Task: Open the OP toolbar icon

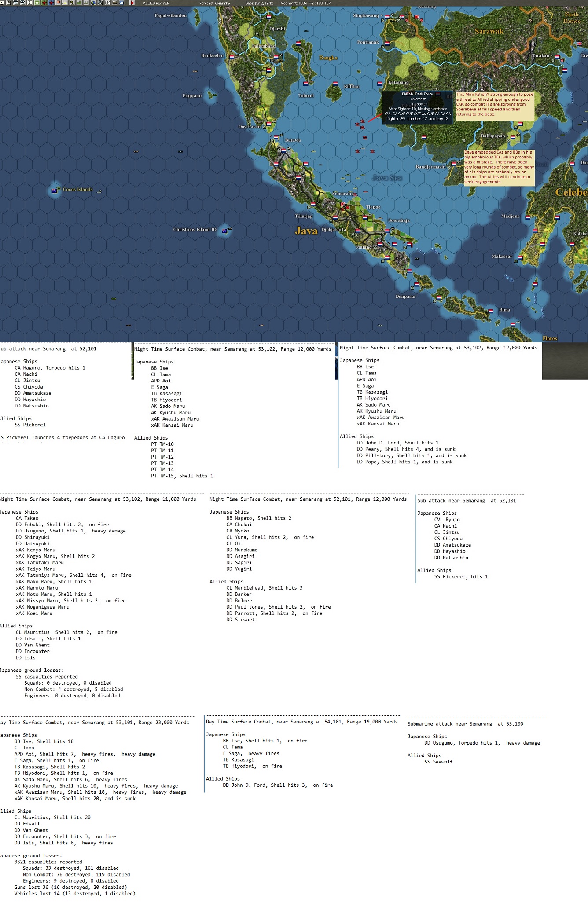Action: [x=107, y=3]
